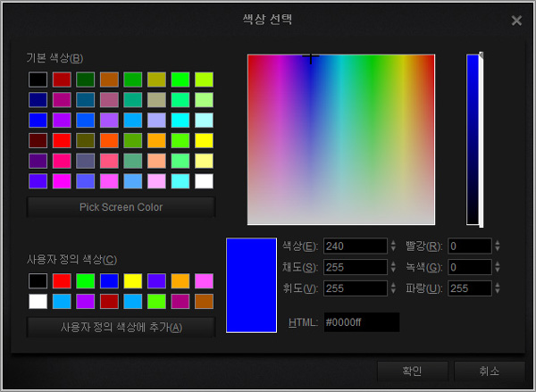
Task: Increase the 색상 (hue) value with up arrow
Action: click(393, 242)
